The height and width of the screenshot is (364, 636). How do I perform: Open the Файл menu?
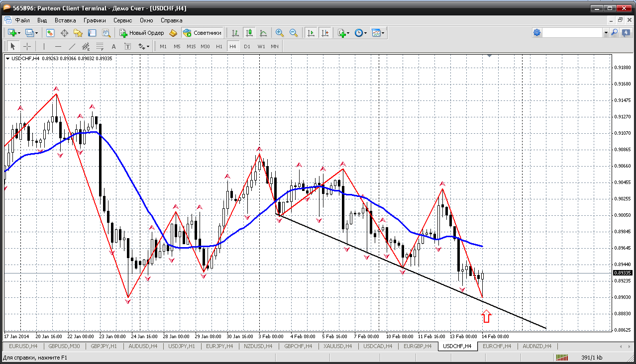[22, 20]
